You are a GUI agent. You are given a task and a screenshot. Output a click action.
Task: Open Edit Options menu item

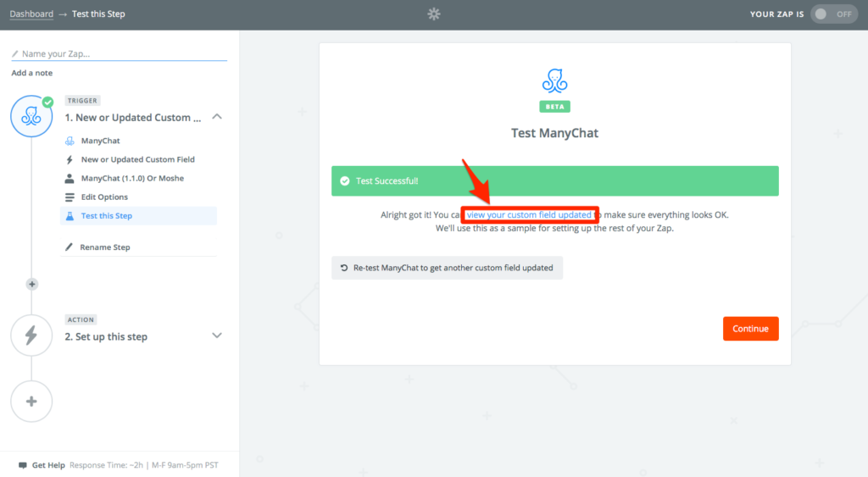[104, 197]
